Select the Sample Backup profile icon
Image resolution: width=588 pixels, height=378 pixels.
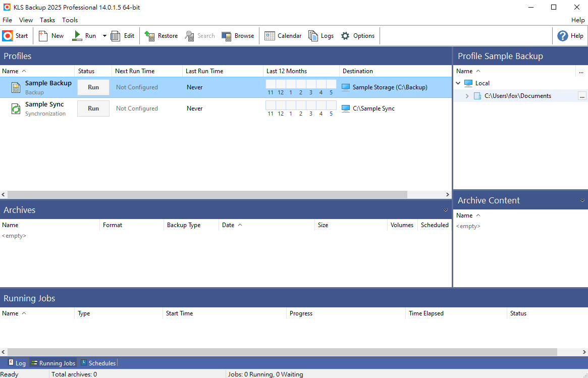(x=16, y=87)
